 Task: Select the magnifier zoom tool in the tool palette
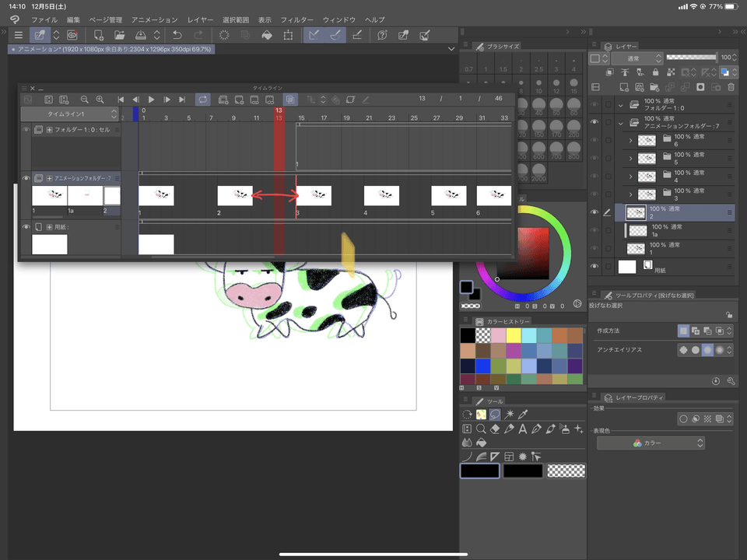pyautogui.click(x=481, y=429)
